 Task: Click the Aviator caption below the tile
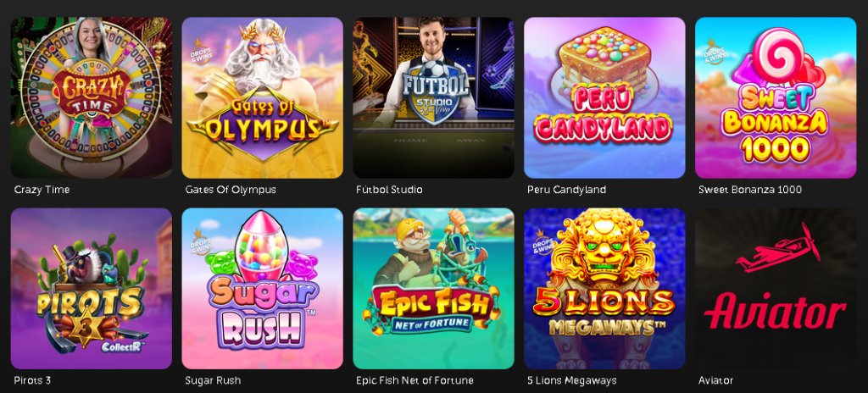(715, 381)
